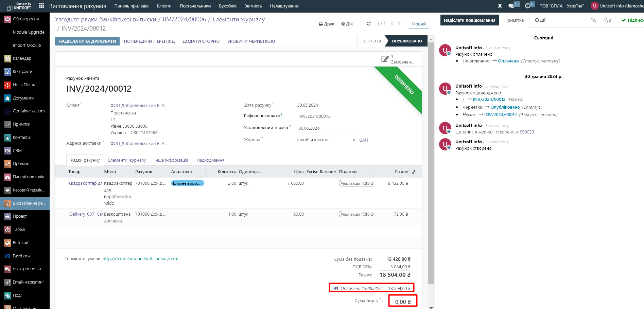Select the Чернетка status stage
Viewport: 644px width, 309px height.
[372, 41]
